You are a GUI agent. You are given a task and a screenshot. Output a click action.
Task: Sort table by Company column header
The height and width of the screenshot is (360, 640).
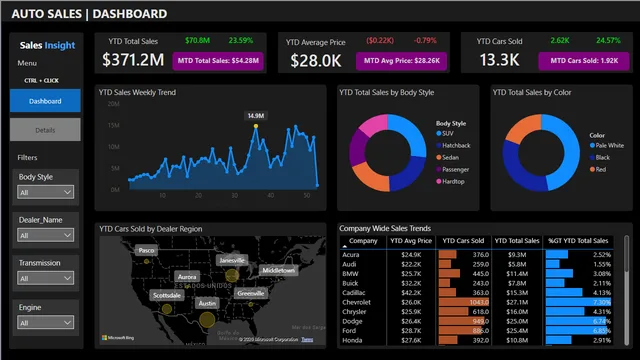[x=363, y=241]
